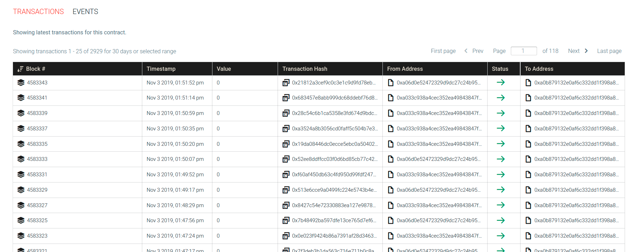Click the block stack icon for block 4583329
Viewport: 644px width, 252px height.
click(21, 190)
